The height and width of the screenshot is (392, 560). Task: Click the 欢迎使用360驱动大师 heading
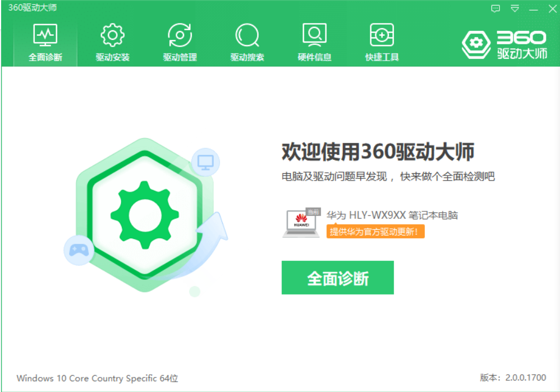click(x=378, y=152)
